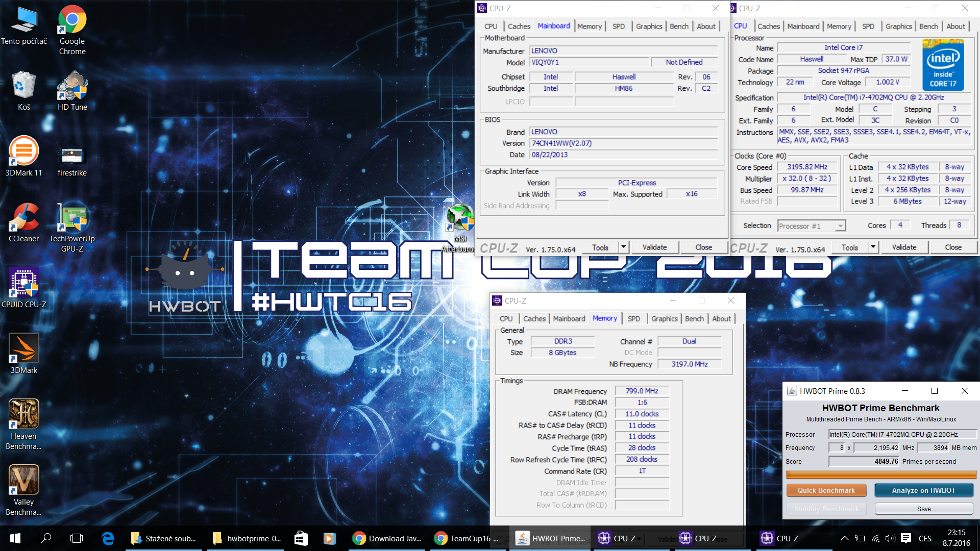980x551 pixels.
Task: Click Close in Mainboard CPU-Z window
Action: point(703,247)
